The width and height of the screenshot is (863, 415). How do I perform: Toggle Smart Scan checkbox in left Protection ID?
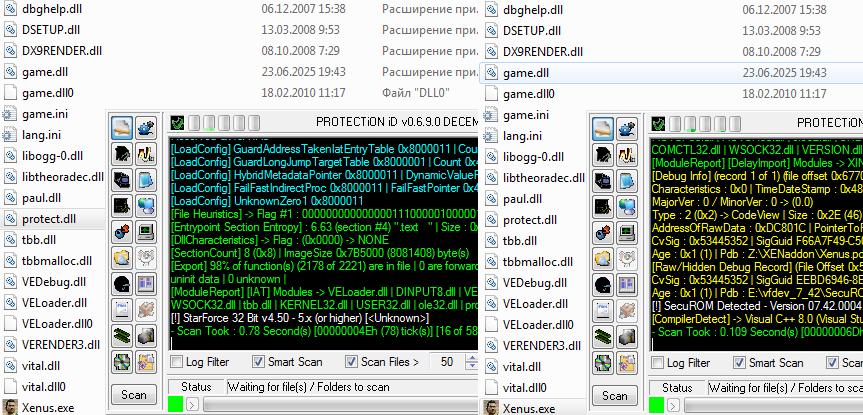[258, 362]
